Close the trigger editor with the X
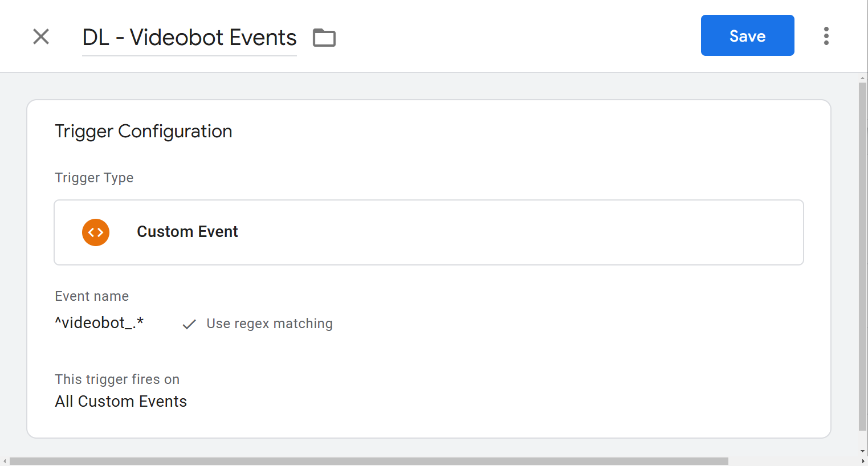The width and height of the screenshot is (868, 466). point(40,36)
